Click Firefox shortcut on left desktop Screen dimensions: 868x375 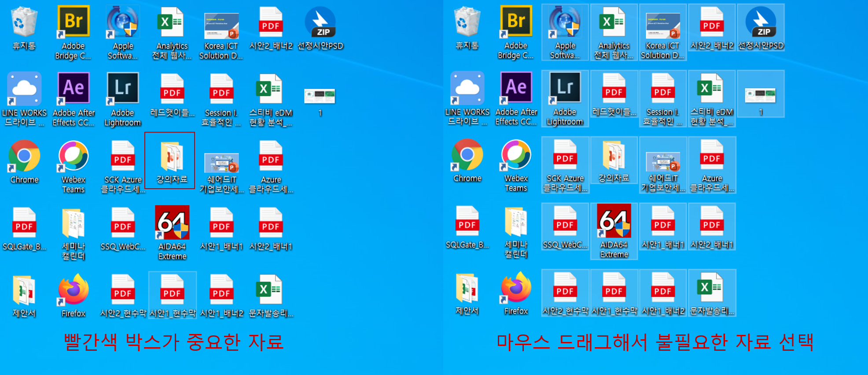[x=73, y=290]
